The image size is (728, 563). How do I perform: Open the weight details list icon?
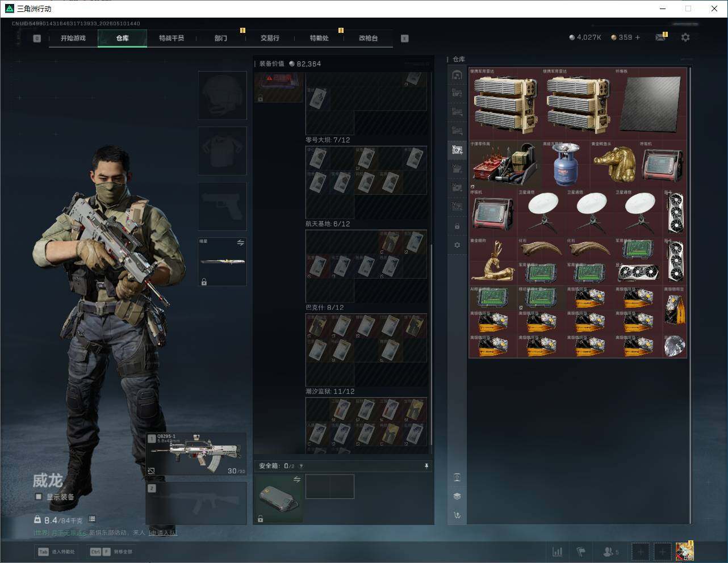click(x=92, y=519)
